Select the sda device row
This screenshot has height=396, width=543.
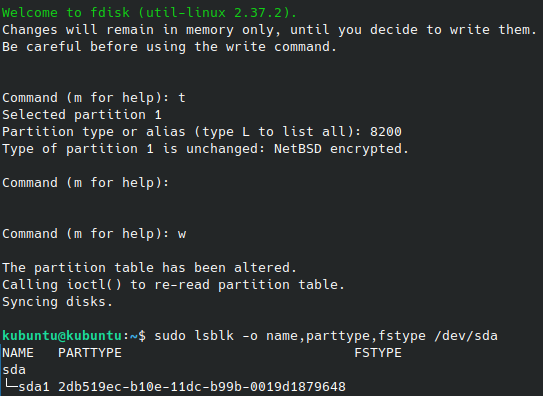[14, 370]
